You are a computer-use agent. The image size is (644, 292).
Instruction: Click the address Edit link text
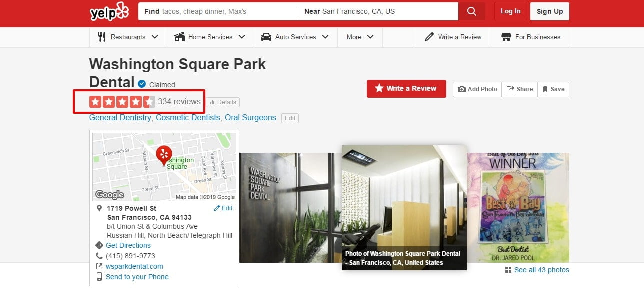click(x=227, y=208)
